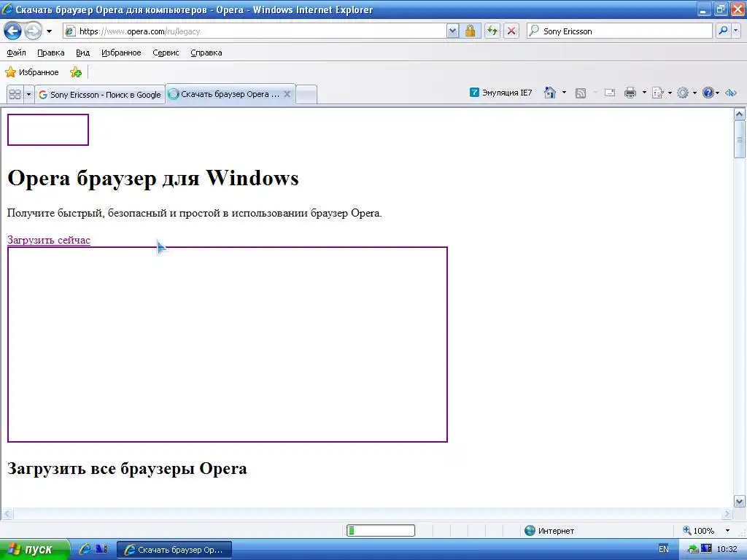Open the Избранное menu in the menu bar
Viewport: 747px width, 560px height.
tap(121, 52)
